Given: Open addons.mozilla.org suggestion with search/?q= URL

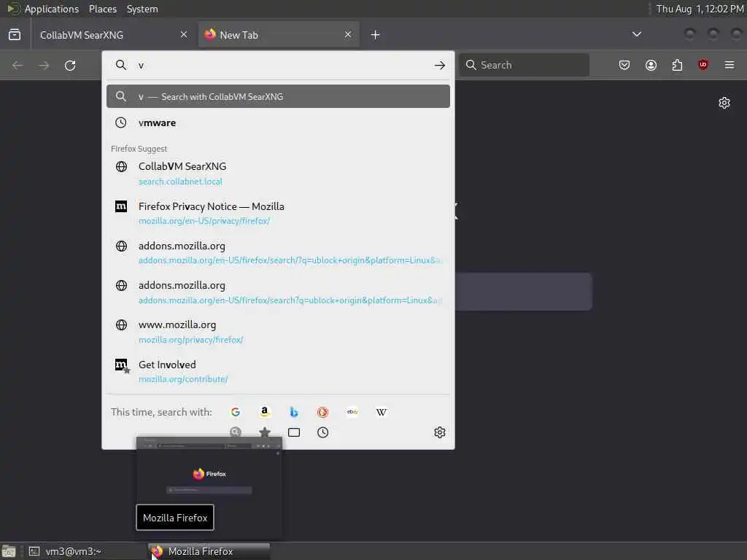Looking at the screenshot, I should (x=278, y=253).
